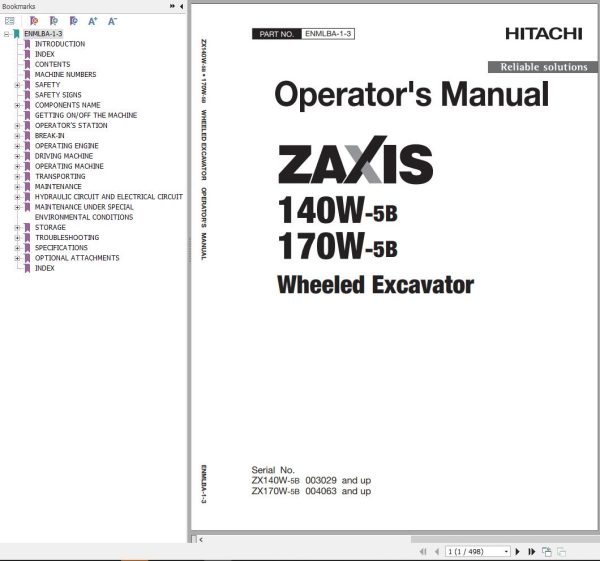Viewport: 600px width, 561px height.
Task: Click bookmark icon beside BREAK-IN
Action: (x=27, y=135)
